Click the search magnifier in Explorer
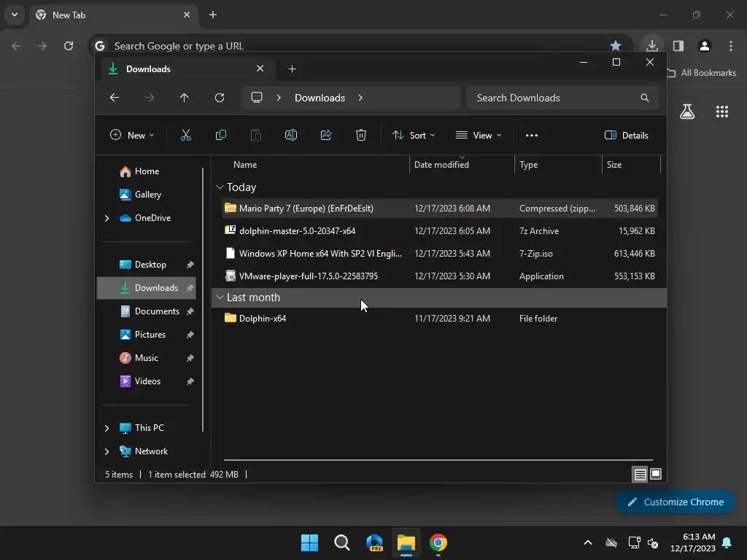 pyautogui.click(x=645, y=98)
